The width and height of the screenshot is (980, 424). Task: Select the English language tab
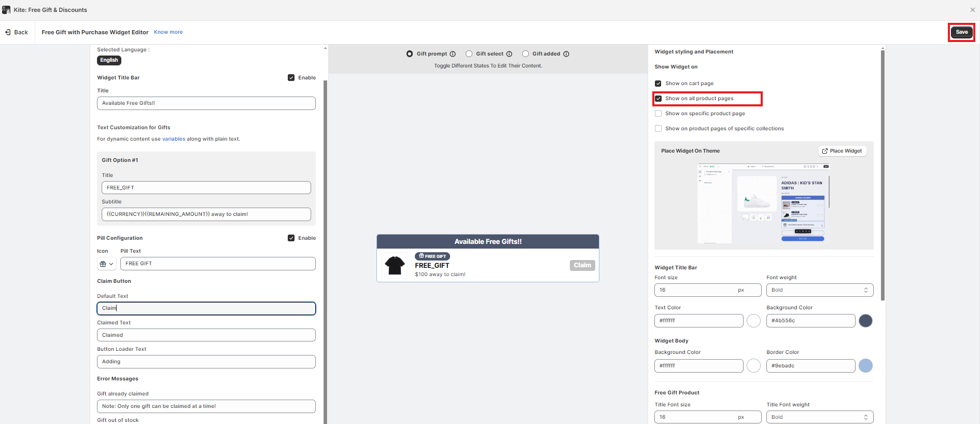tap(109, 60)
